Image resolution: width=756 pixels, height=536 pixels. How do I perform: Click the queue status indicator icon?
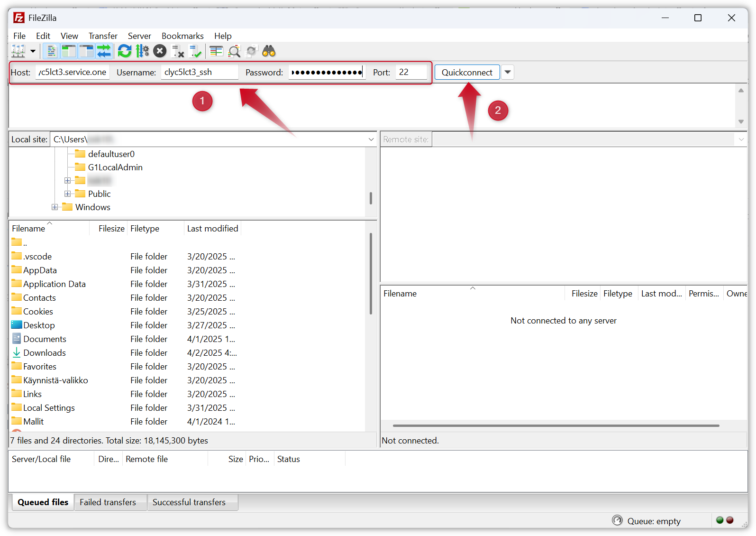coord(617,520)
